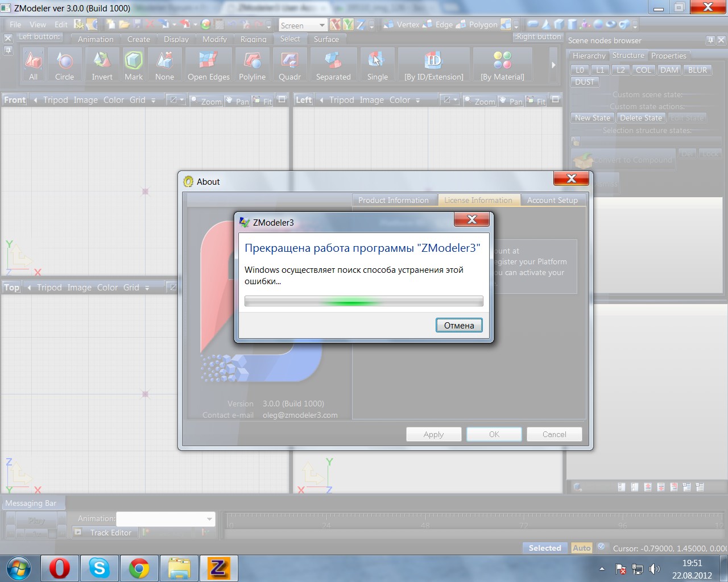Image resolution: width=728 pixels, height=582 pixels.
Task: Open Opera from the taskbar
Action: [60, 568]
